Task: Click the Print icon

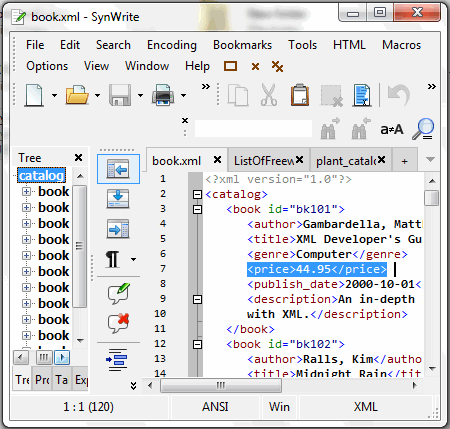Action: (x=163, y=95)
